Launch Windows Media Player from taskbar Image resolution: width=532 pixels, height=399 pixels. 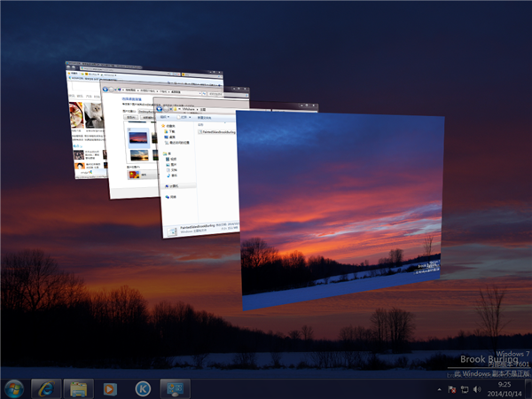pos(110,387)
